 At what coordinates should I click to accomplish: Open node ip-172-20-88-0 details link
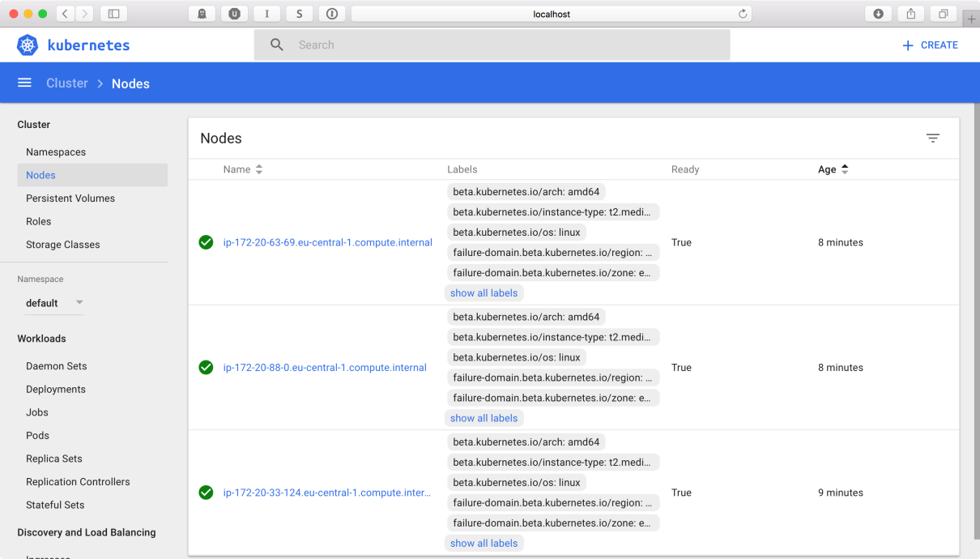325,367
